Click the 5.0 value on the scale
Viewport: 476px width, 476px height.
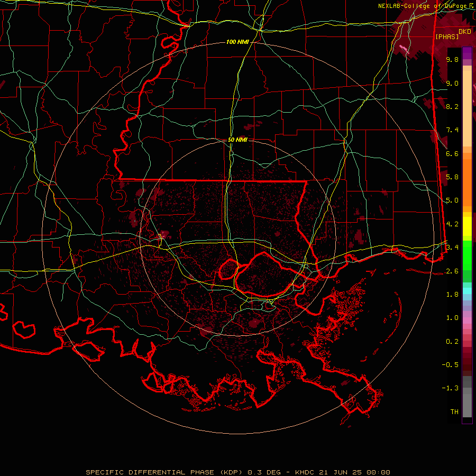pyautogui.click(x=452, y=200)
